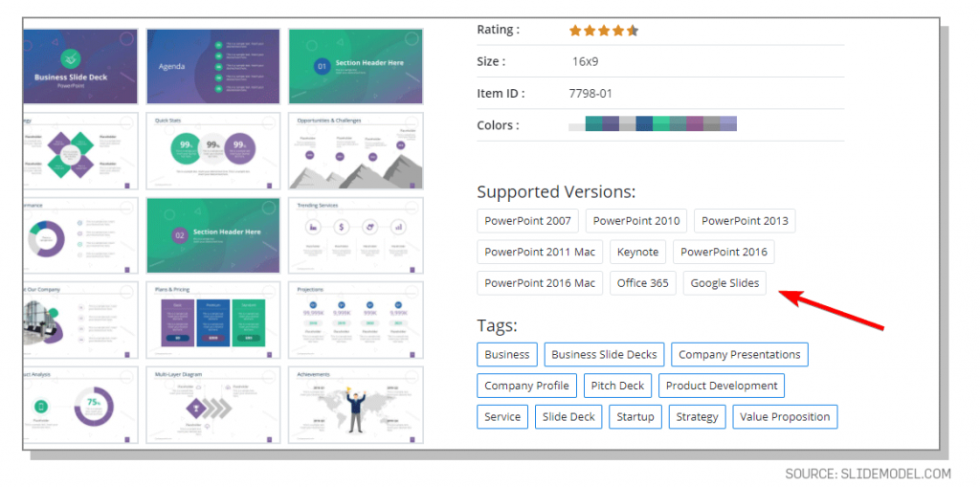Image resolution: width=980 pixels, height=487 pixels.
Task: Click the Product Development tag
Action: (722, 386)
